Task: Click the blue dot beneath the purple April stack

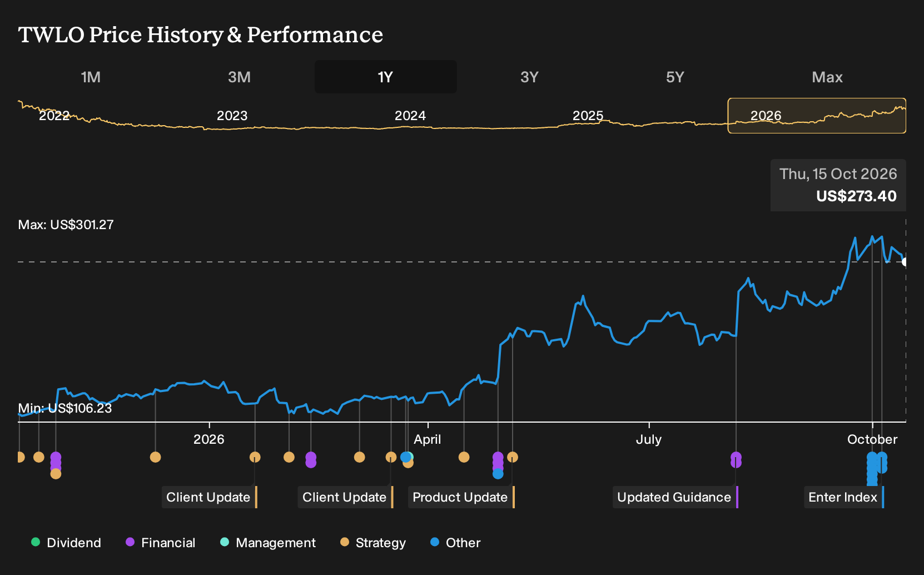Action: tap(498, 474)
